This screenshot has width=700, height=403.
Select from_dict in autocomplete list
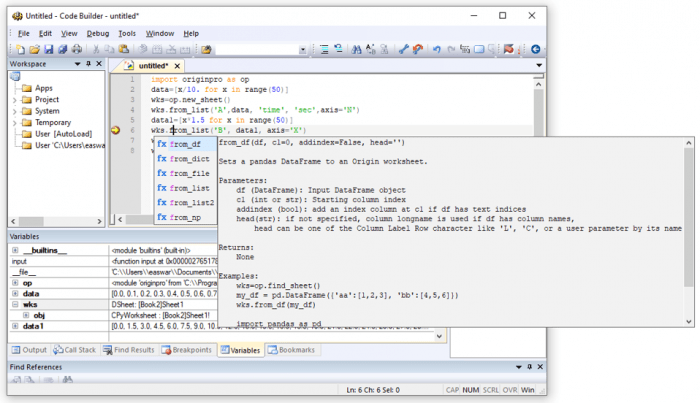point(189,159)
